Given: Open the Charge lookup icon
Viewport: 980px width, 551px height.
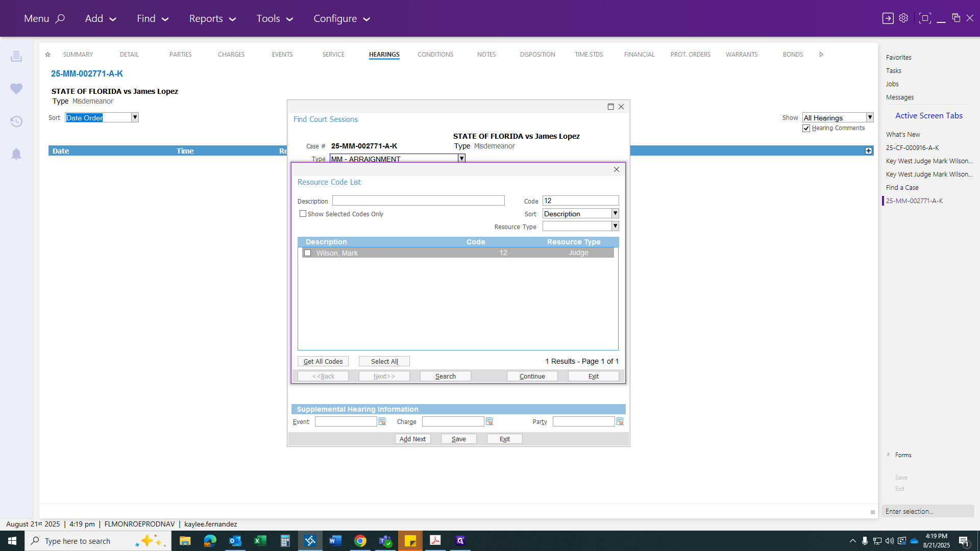Looking at the screenshot, I should coord(489,421).
